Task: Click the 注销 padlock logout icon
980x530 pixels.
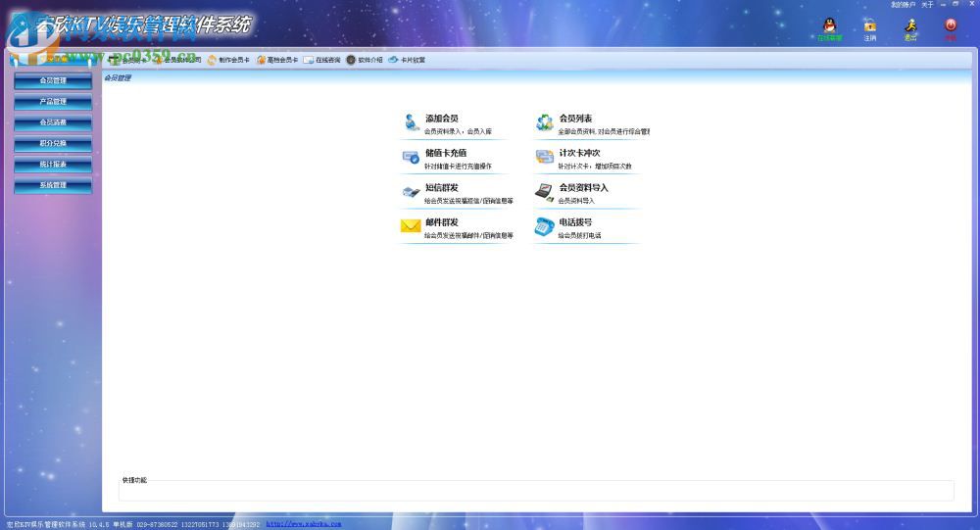Action: click(x=870, y=26)
